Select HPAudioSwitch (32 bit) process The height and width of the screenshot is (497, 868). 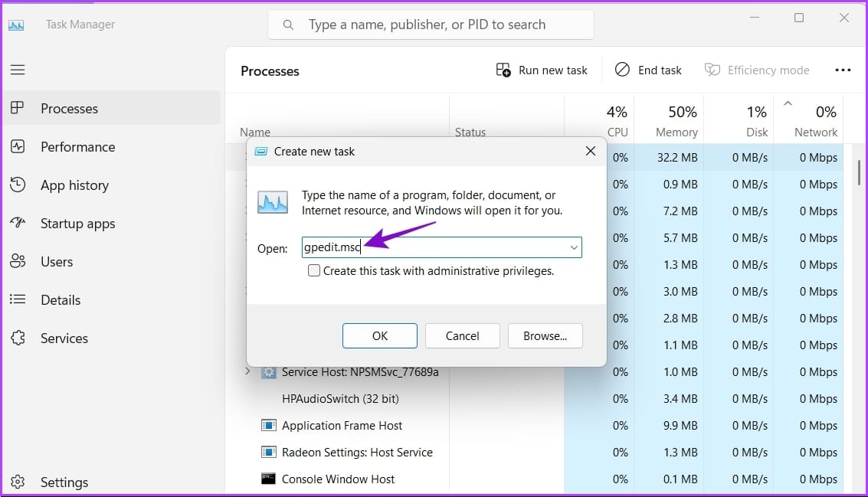[340, 398]
